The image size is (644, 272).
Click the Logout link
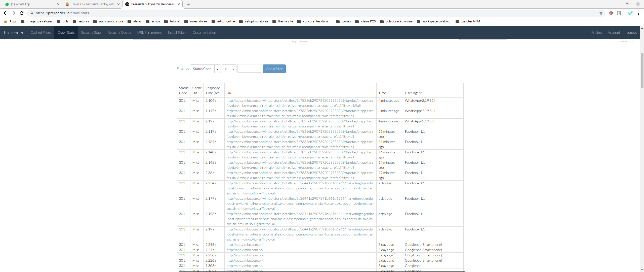(x=631, y=32)
